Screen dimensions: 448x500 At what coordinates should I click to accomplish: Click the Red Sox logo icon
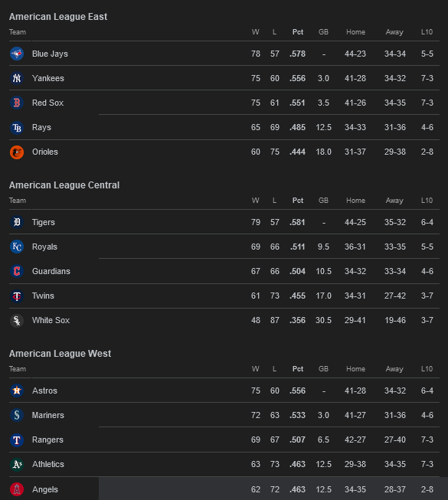(x=17, y=103)
